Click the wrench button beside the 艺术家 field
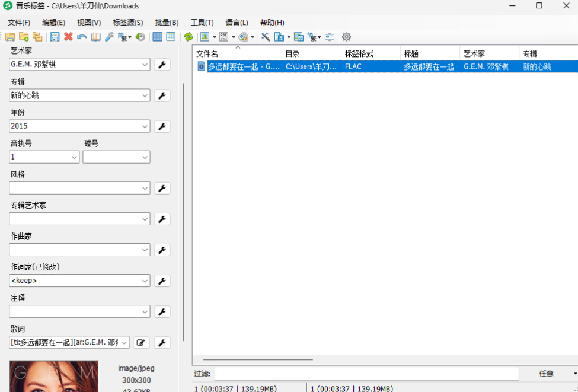The width and height of the screenshot is (578, 392). click(162, 64)
